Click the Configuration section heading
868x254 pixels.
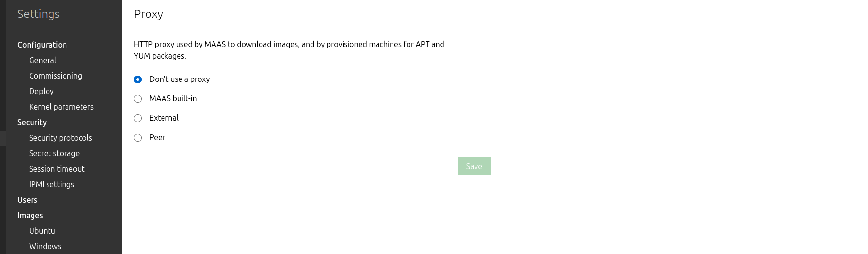pos(42,45)
